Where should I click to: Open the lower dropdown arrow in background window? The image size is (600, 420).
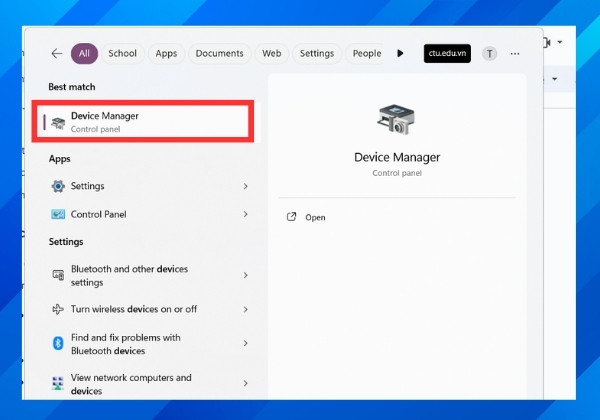[554, 79]
